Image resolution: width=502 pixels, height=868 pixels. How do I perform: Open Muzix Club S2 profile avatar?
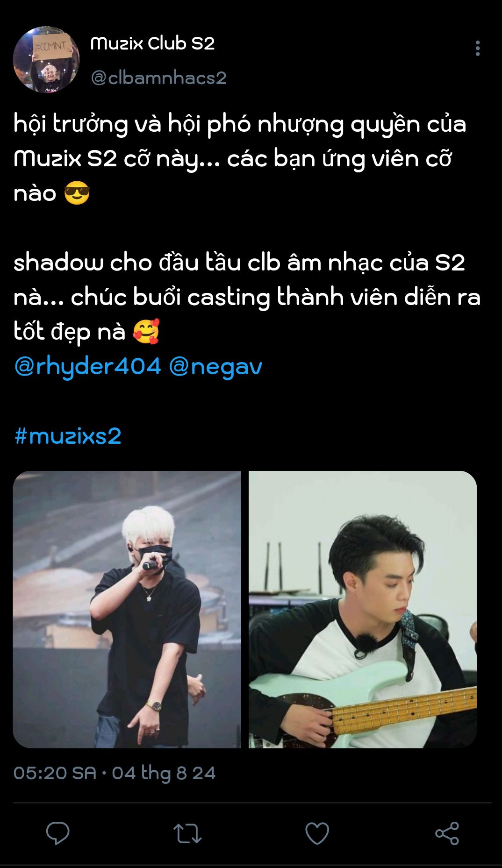click(x=46, y=59)
